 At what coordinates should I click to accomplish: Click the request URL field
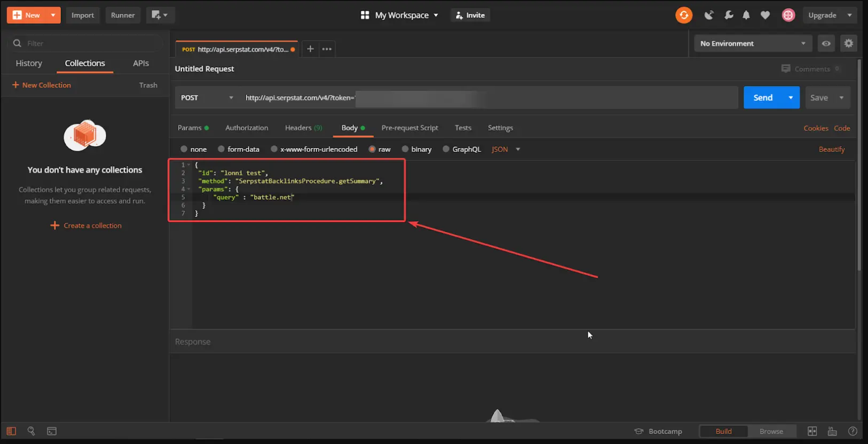pos(489,97)
